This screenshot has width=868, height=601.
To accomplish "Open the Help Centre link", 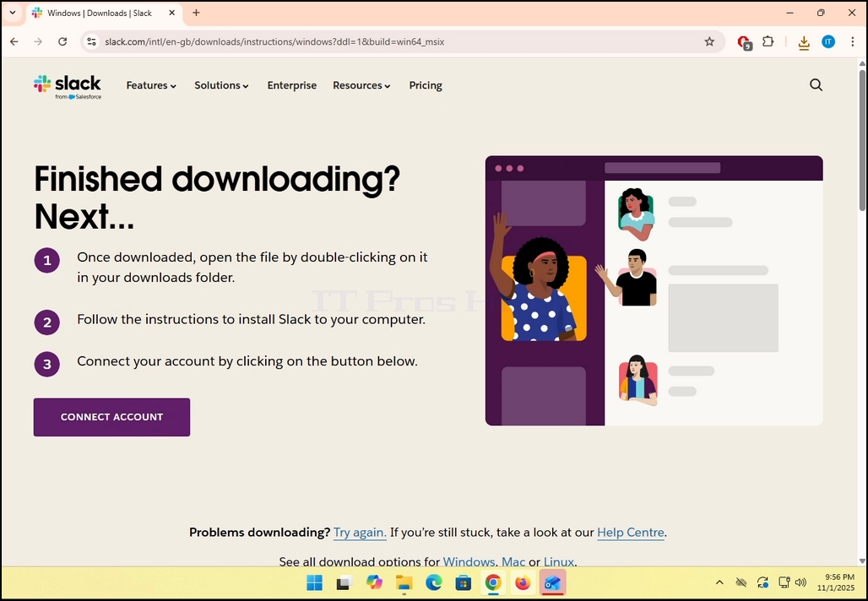I will tap(631, 533).
